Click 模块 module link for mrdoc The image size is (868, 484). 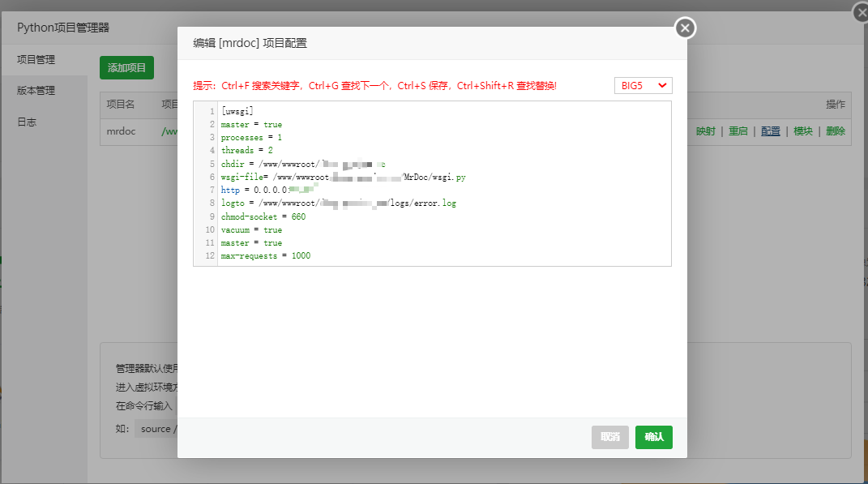pos(802,131)
